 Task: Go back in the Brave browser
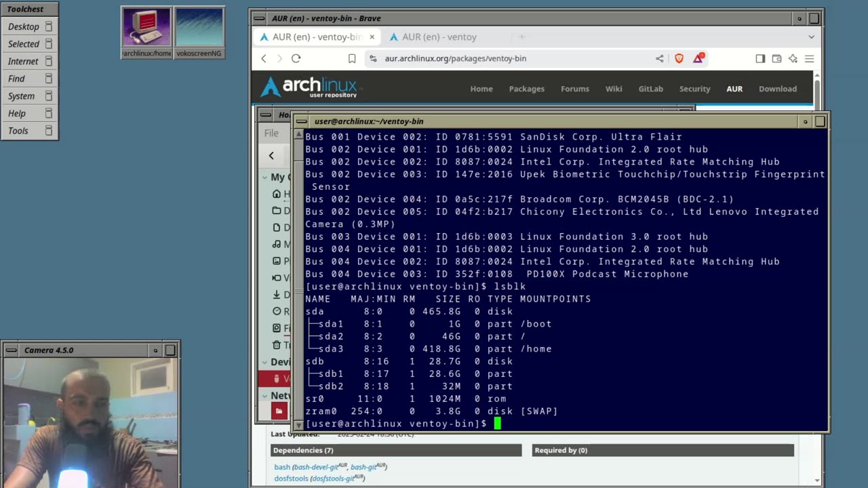[264, 58]
